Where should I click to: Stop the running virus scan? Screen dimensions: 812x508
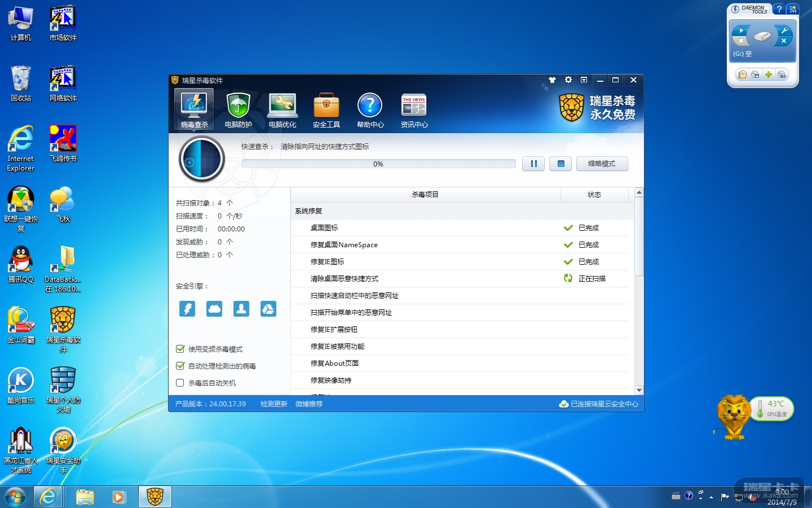(x=561, y=164)
